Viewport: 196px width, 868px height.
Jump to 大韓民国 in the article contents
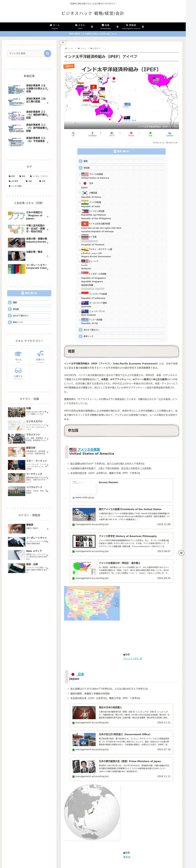pyautogui.click(x=93, y=193)
